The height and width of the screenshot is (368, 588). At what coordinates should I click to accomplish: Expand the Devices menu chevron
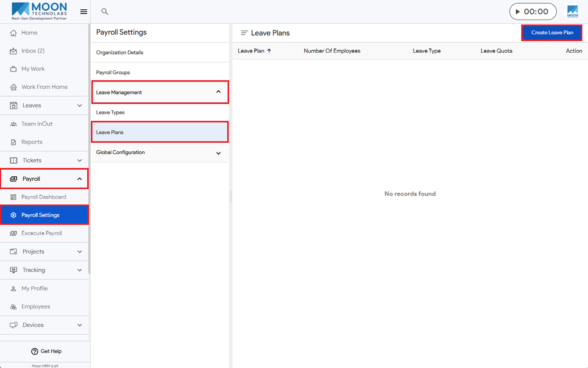coord(80,325)
